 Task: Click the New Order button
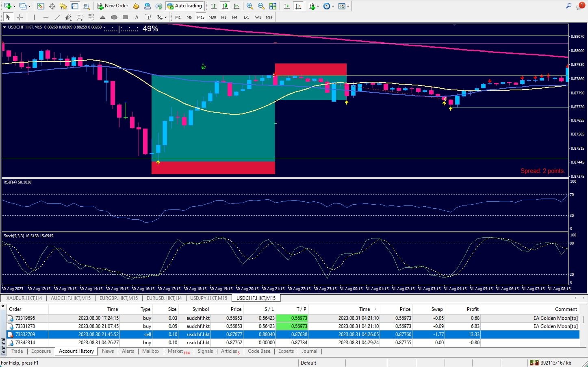click(x=113, y=6)
